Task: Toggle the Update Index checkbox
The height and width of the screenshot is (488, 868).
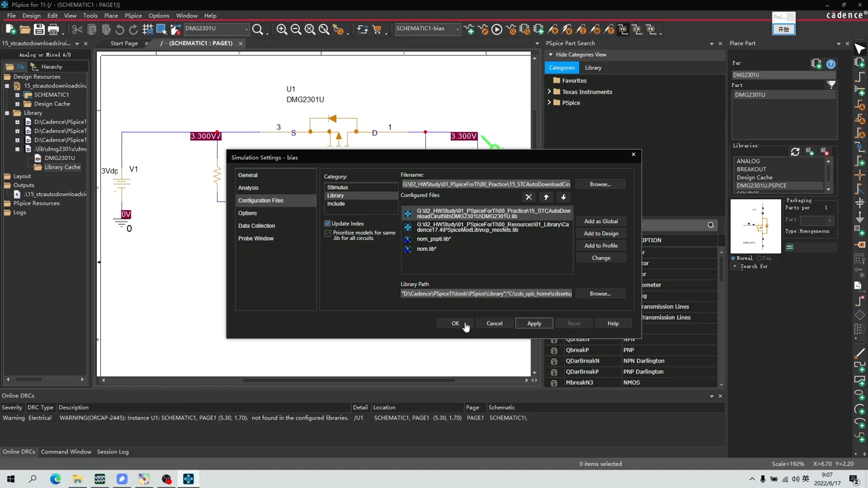Action: coord(328,224)
